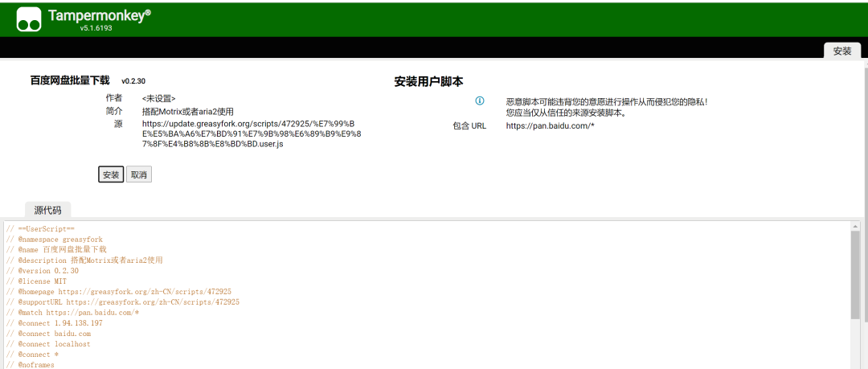Click the 作者 label
The height and width of the screenshot is (369, 868).
tap(114, 98)
